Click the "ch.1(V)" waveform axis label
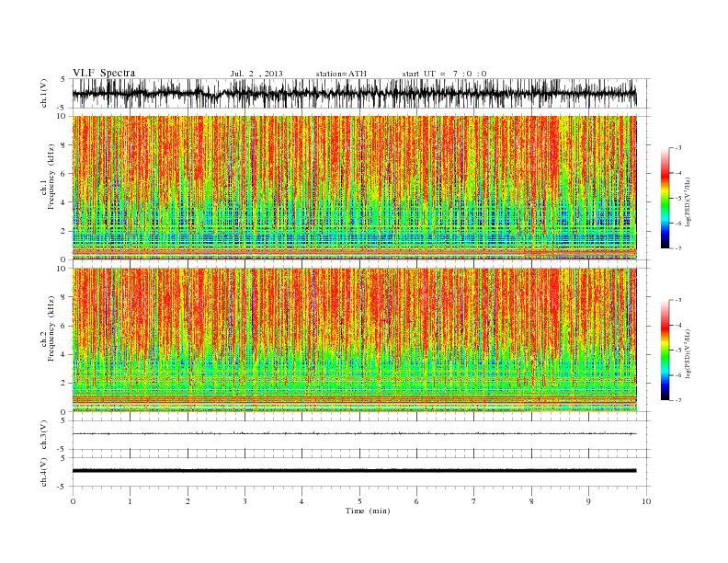The image size is (728, 563). pos(44,93)
